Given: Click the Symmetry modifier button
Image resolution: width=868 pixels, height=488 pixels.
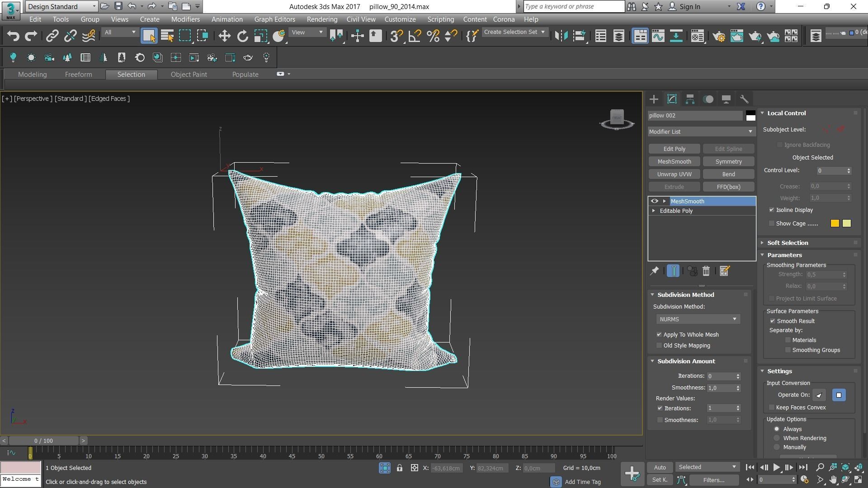Looking at the screenshot, I should 729,162.
